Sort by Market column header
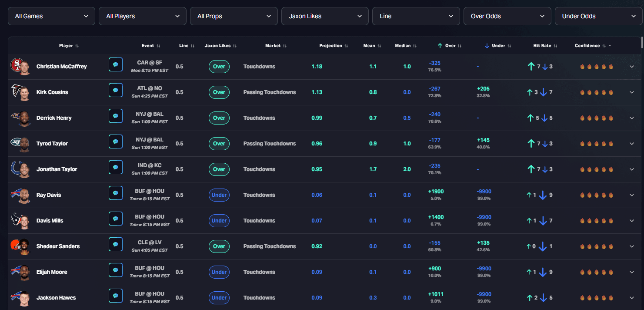Image resolution: width=644 pixels, height=310 pixels. [x=276, y=46]
